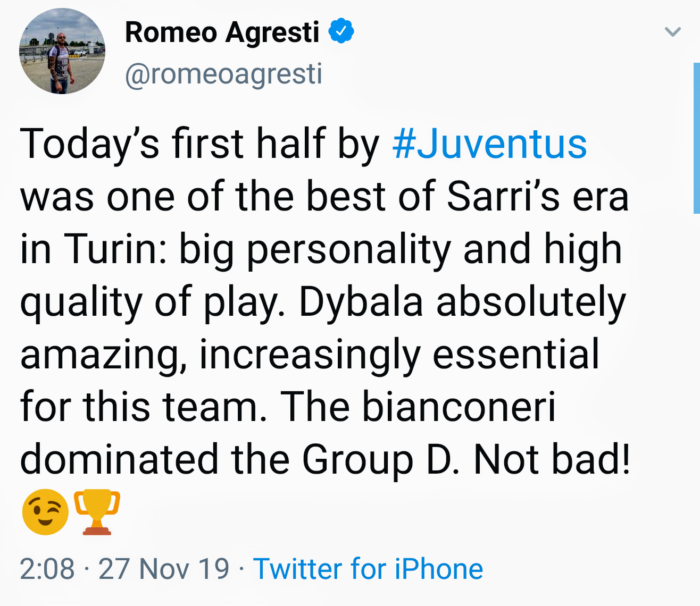Click the word Today's in the tweet

89,144
